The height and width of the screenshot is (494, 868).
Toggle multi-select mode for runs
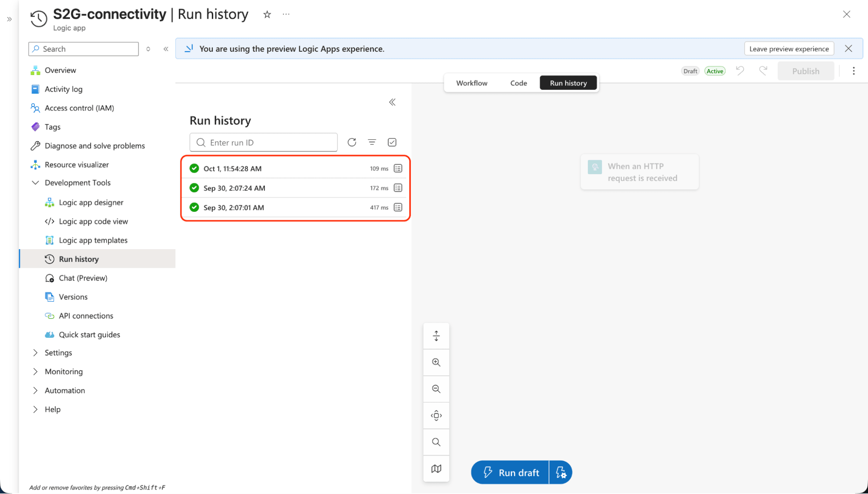pos(392,142)
